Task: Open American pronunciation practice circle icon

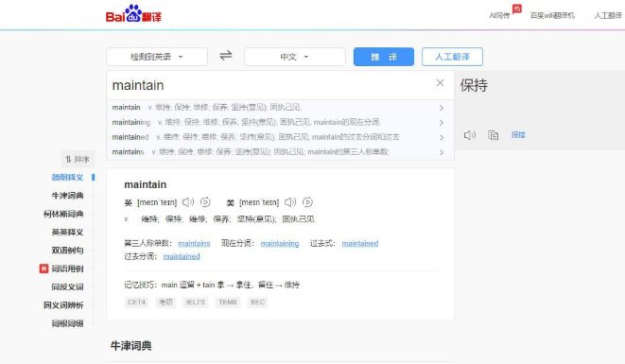Action: (x=307, y=202)
